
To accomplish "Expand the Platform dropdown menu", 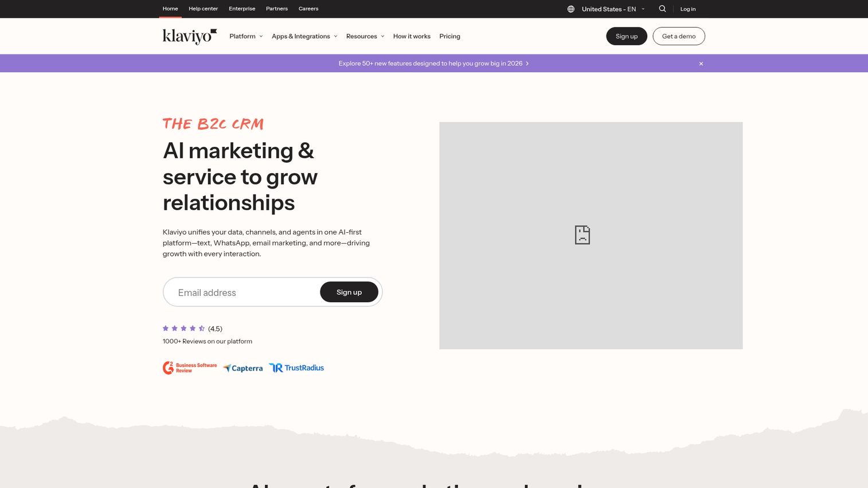I will [x=246, y=36].
